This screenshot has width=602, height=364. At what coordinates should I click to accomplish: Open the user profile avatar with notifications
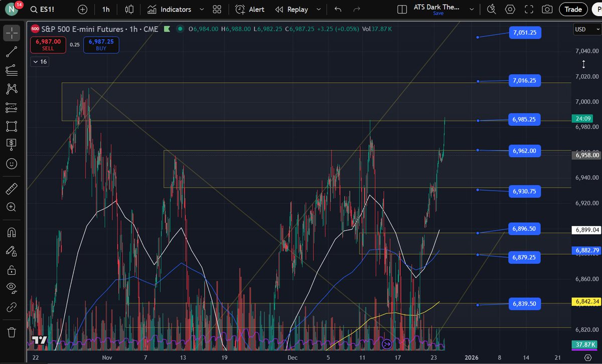(x=12, y=10)
